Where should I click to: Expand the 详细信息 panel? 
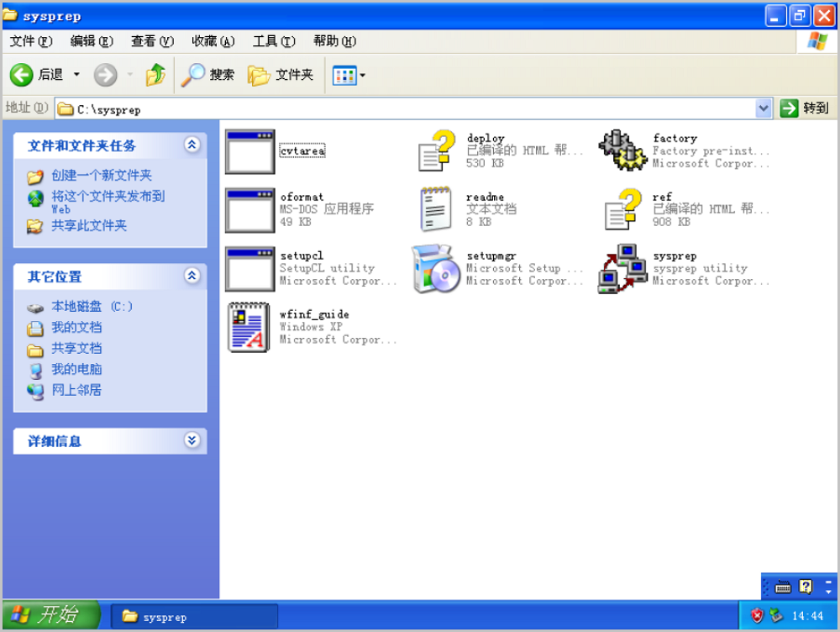click(192, 440)
